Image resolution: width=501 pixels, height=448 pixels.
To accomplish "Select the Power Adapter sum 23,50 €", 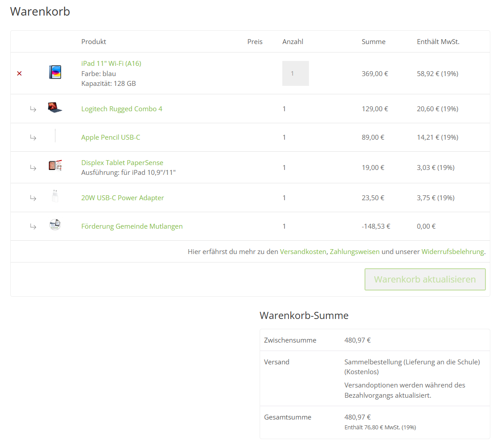I will [x=373, y=198].
